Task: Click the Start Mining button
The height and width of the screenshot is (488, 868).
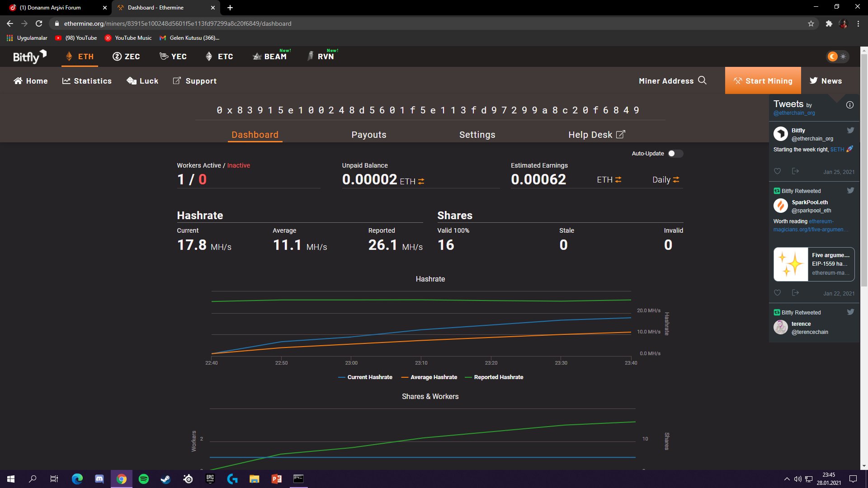Action: (x=763, y=81)
